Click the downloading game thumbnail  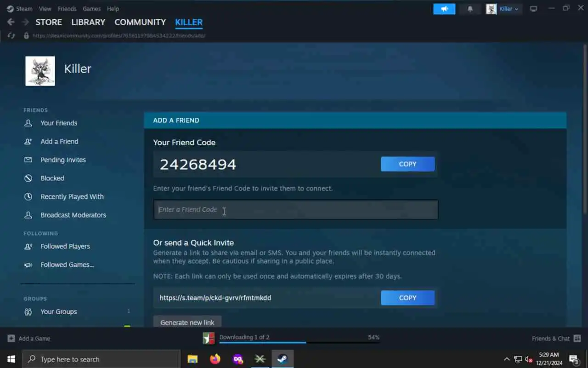tap(209, 338)
